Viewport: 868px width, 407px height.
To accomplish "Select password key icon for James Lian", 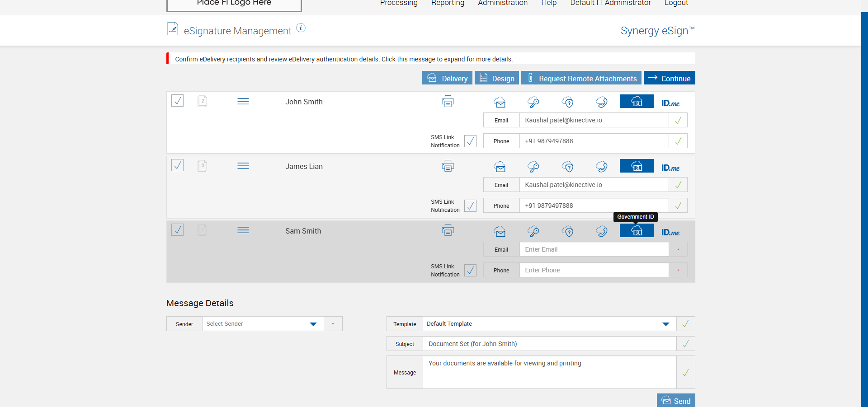I will (533, 167).
